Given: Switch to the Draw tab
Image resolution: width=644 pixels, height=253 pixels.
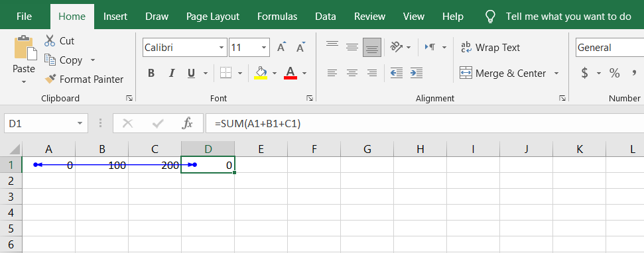Looking at the screenshot, I should [x=157, y=17].
